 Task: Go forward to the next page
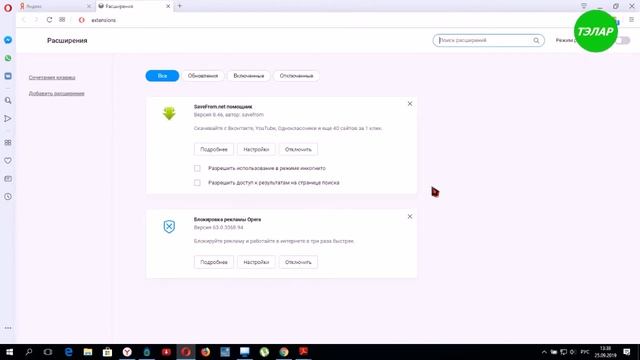(36, 20)
